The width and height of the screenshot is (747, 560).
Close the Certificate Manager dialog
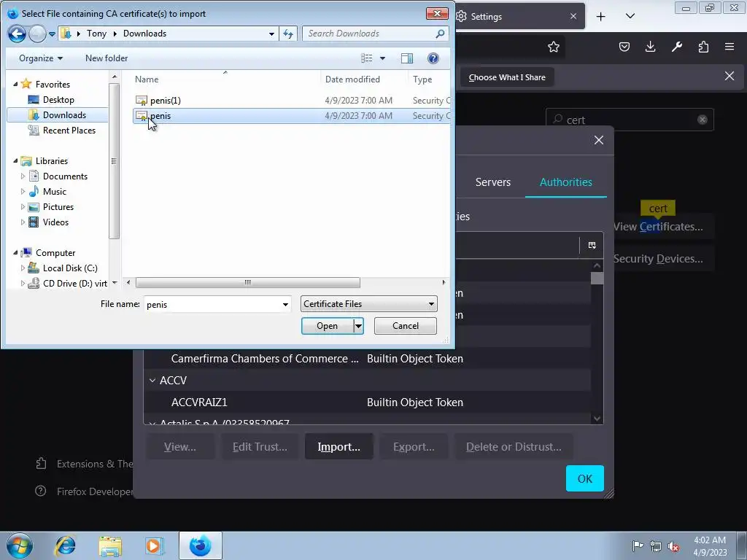(599, 140)
